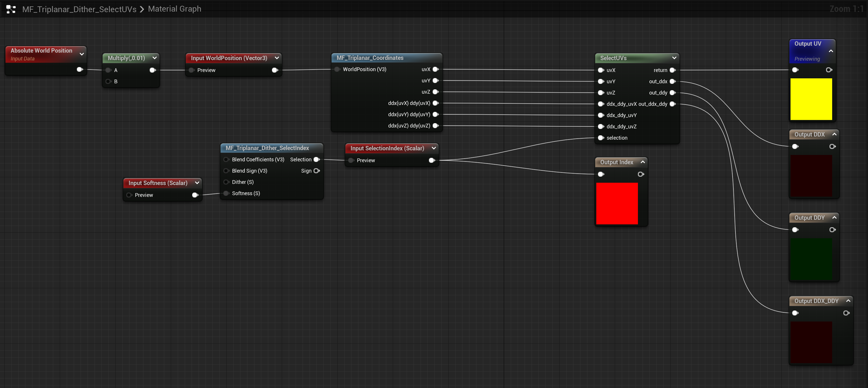Viewport: 868px width, 388px height.
Task: Toggle the Preview pin on Input WorldPosition node
Action: (191, 70)
